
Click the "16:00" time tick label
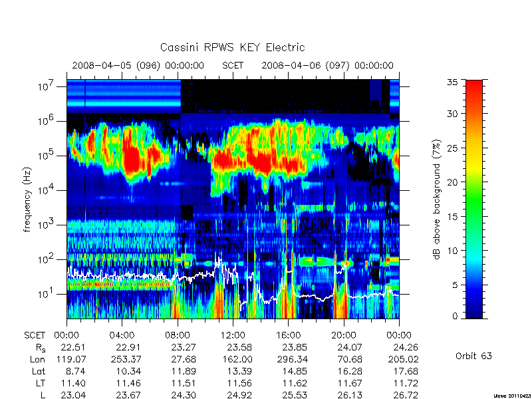[288, 336]
